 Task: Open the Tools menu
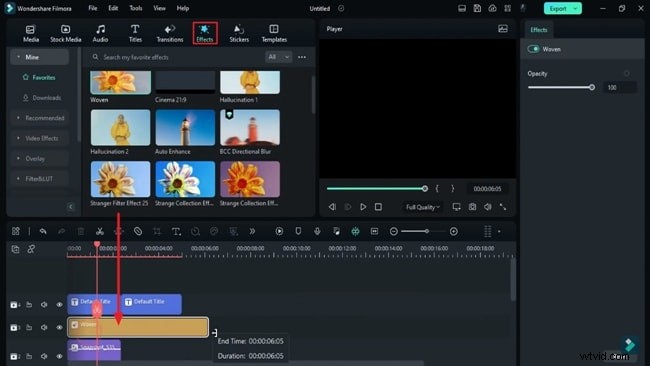point(136,8)
